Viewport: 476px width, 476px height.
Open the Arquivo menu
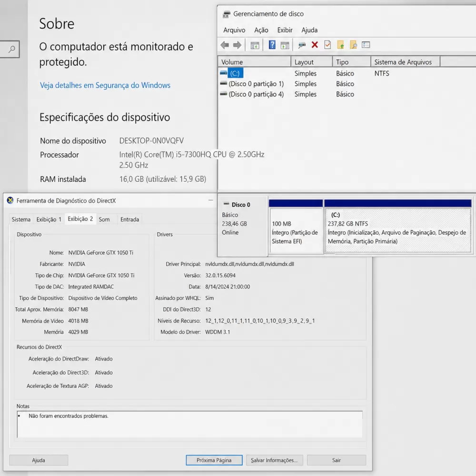click(x=234, y=30)
